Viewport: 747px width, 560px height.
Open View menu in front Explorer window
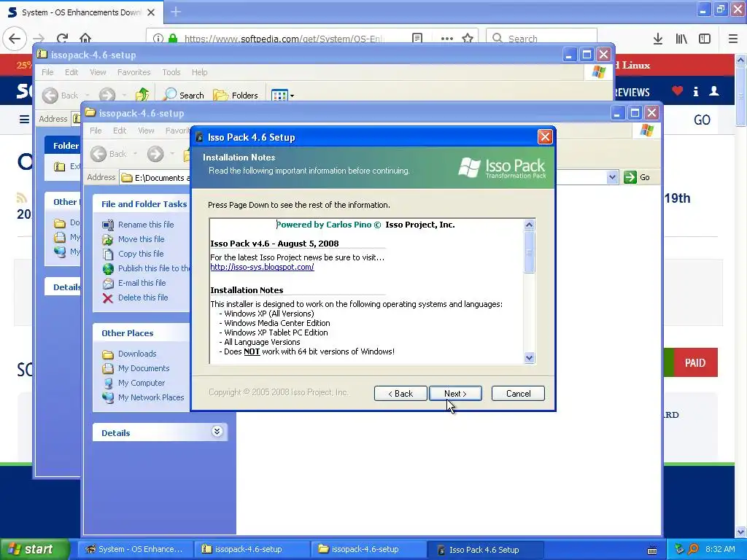click(x=146, y=131)
